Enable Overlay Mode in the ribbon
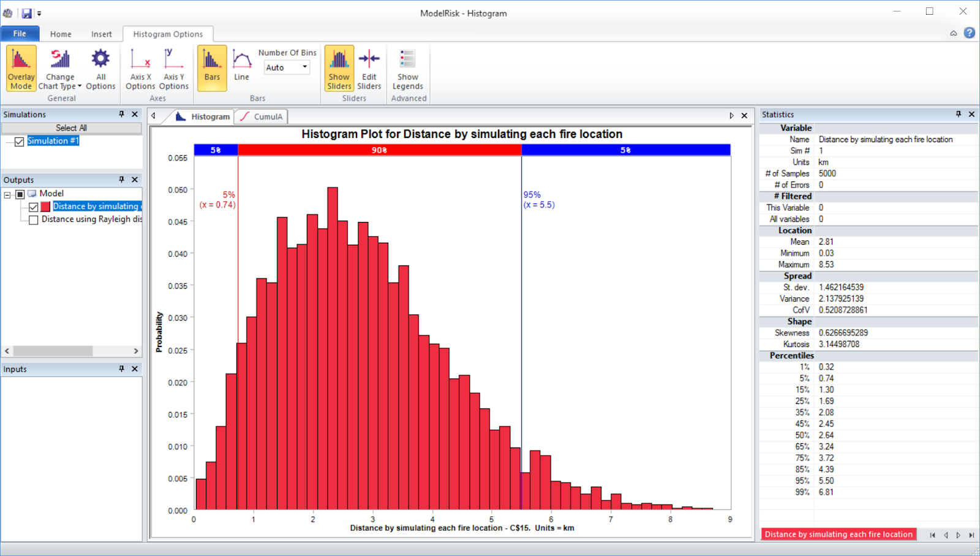Viewport: 980px width, 556px height. 20,67
